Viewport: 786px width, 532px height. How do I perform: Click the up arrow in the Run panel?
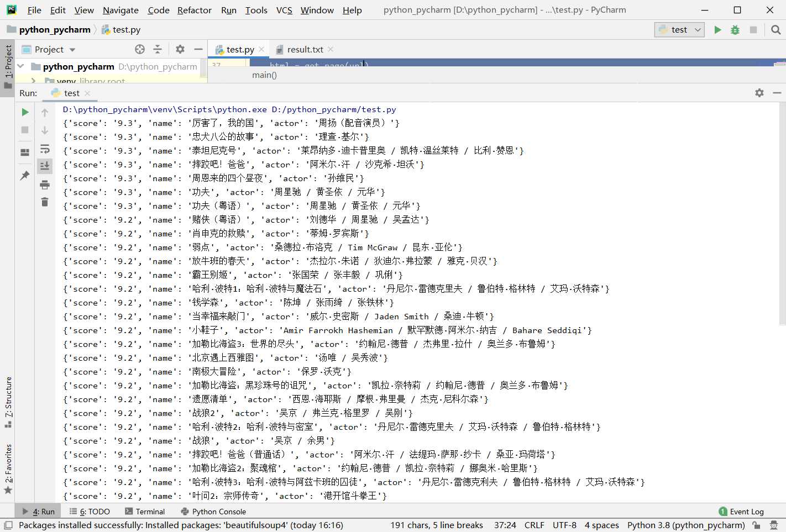point(45,113)
